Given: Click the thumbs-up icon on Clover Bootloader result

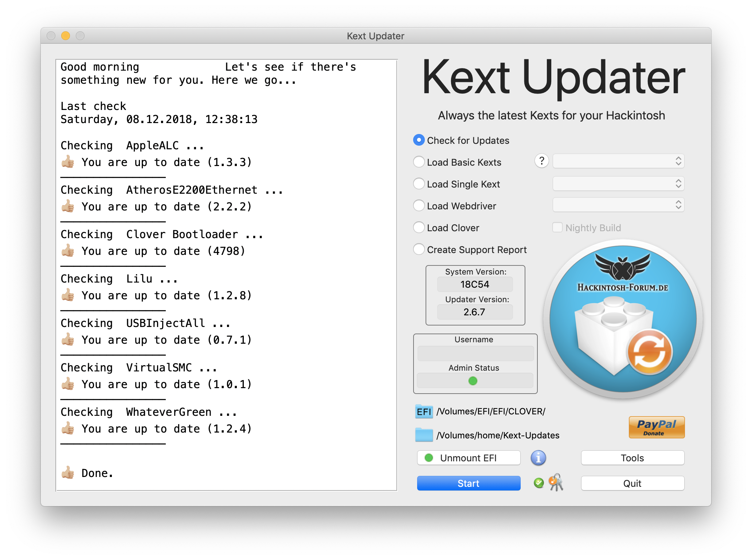Looking at the screenshot, I should point(68,251).
